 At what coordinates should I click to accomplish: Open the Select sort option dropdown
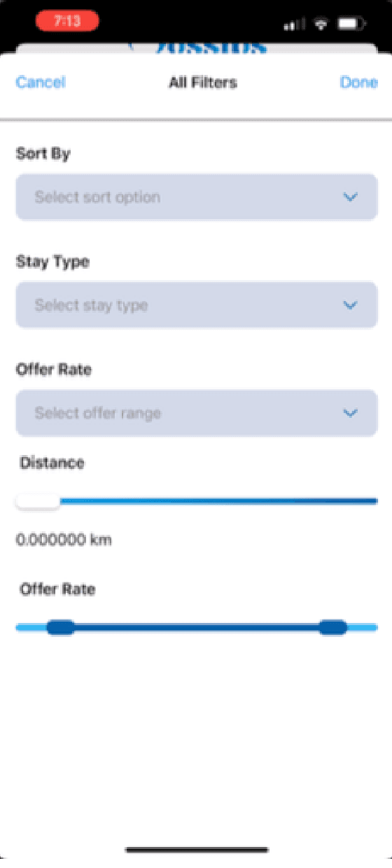(x=197, y=197)
